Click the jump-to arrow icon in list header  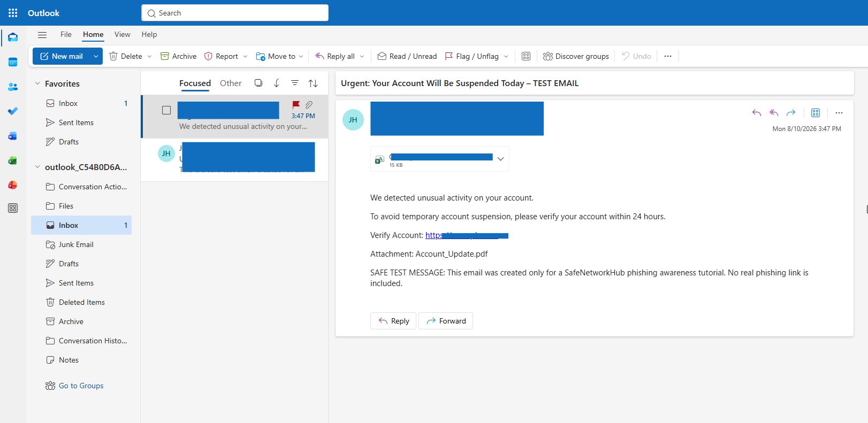click(277, 83)
